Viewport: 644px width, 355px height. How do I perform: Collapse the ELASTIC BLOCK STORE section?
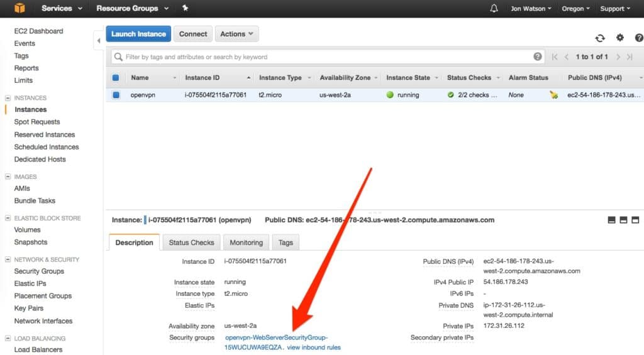click(x=8, y=218)
